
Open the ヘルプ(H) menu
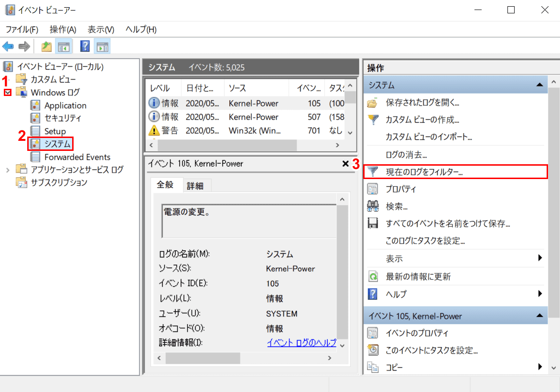point(141,29)
